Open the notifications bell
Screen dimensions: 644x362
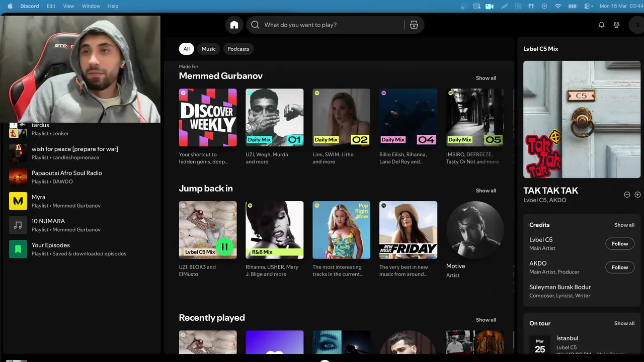click(x=601, y=25)
